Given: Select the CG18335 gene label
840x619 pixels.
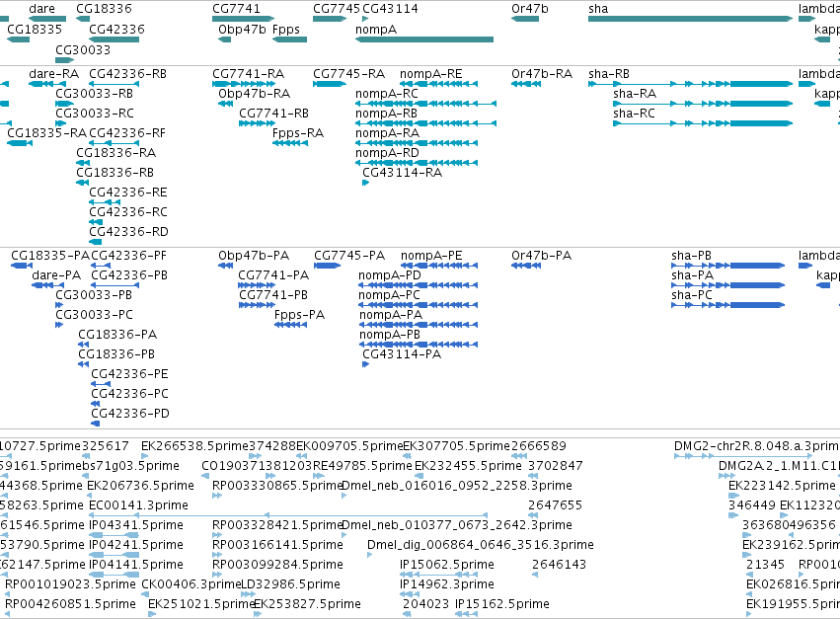Looking at the screenshot, I should click(x=35, y=29).
